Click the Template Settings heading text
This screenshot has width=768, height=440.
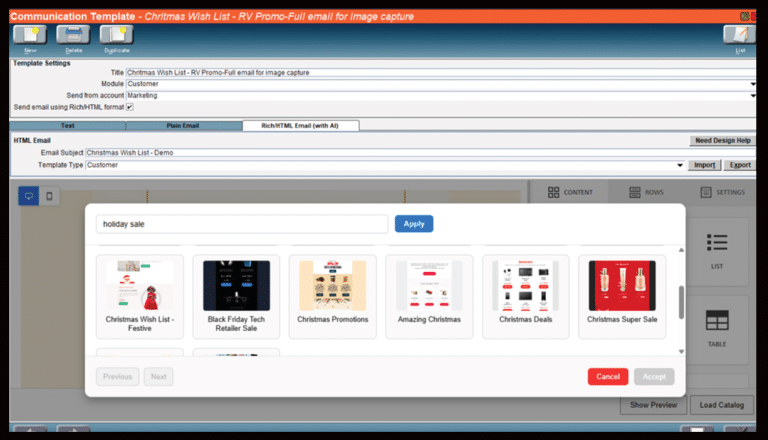[42, 63]
